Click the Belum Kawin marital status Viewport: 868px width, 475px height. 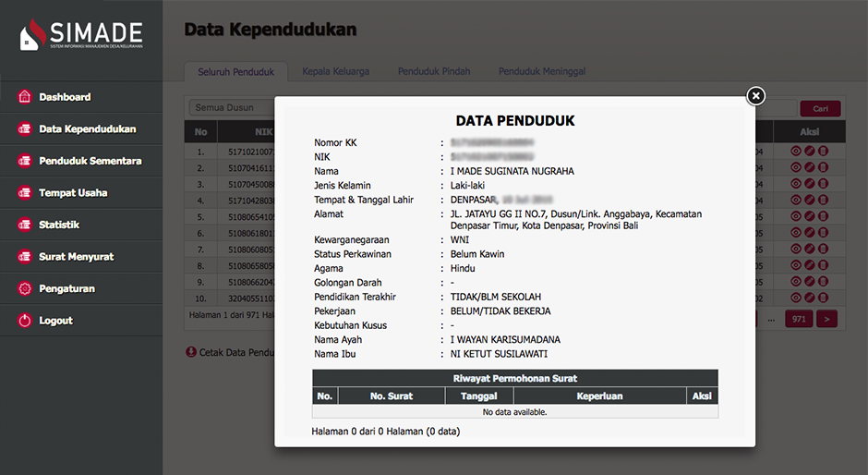point(477,254)
